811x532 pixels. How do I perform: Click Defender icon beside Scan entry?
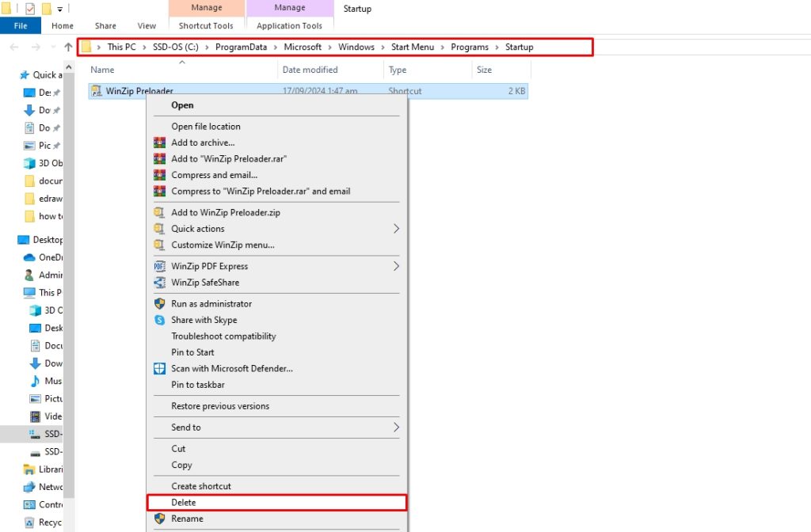coord(160,369)
